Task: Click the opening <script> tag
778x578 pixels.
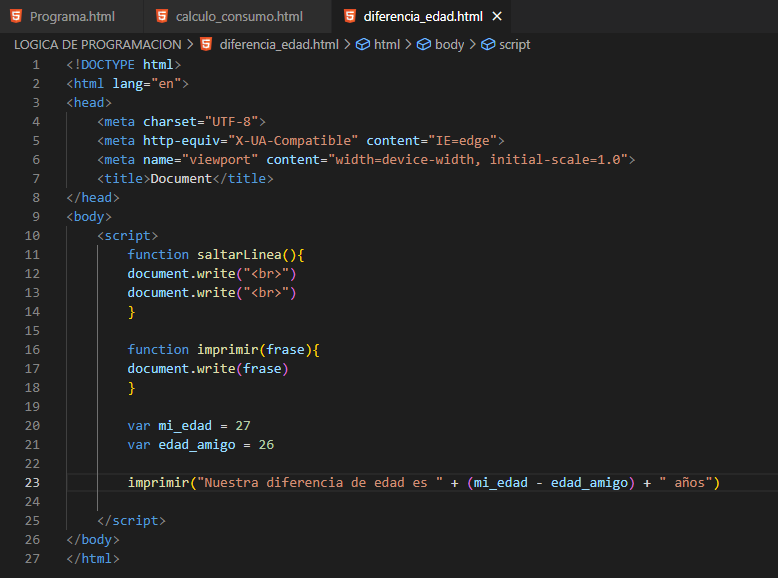Action: (x=128, y=236)
